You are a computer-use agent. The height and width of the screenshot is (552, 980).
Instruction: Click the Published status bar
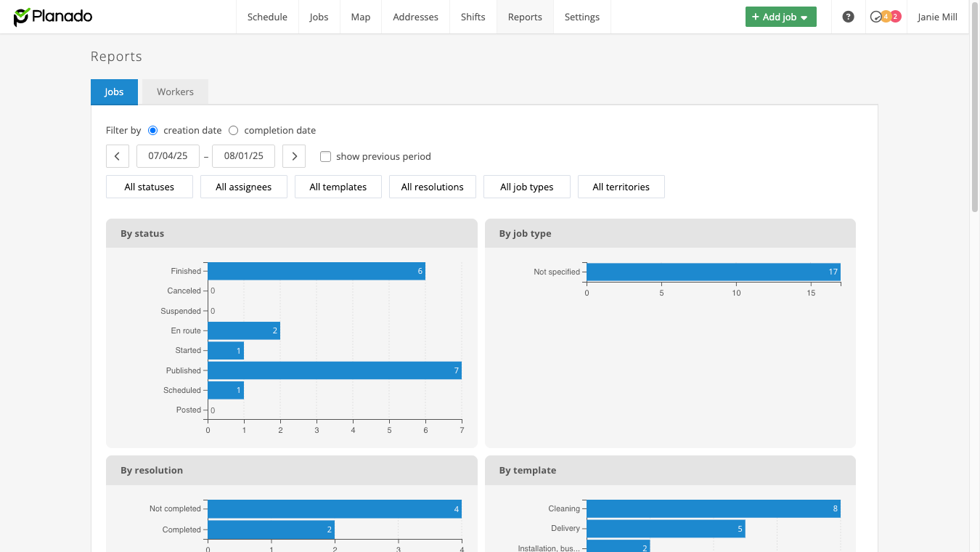335,370
